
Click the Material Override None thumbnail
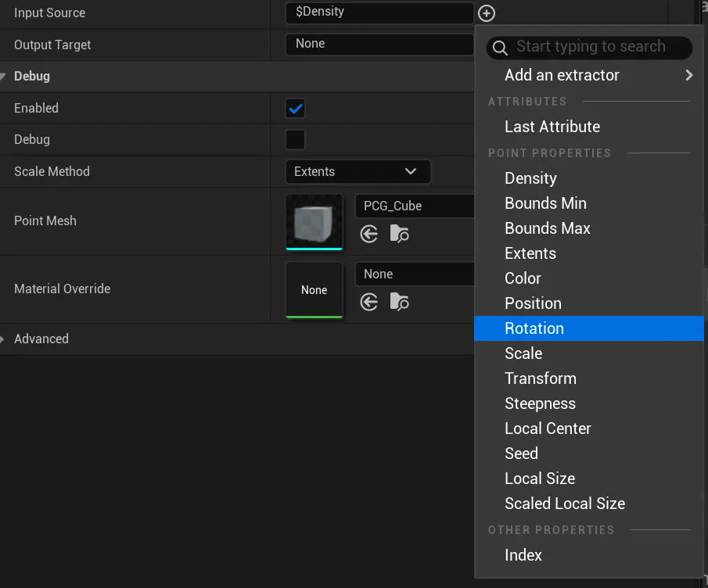point(314,290)
